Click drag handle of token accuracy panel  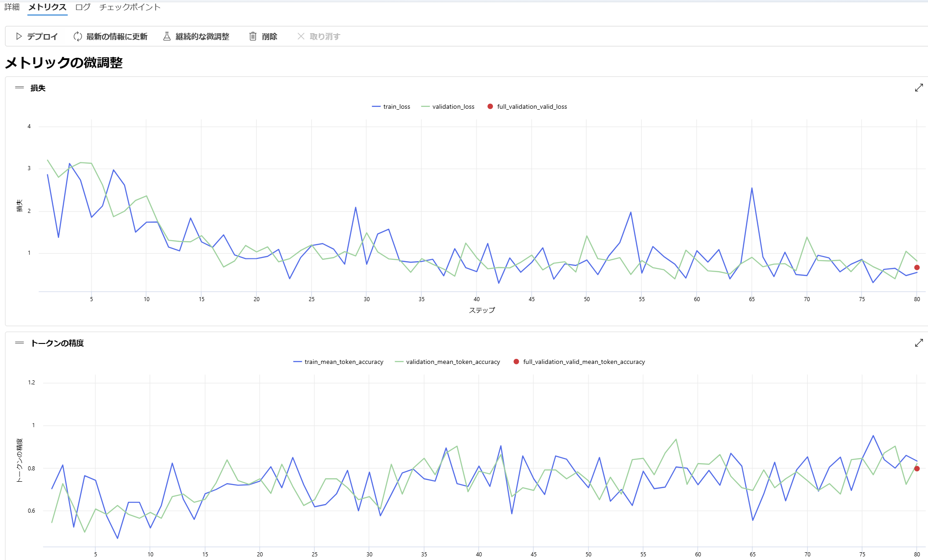[x=20, y=343]
